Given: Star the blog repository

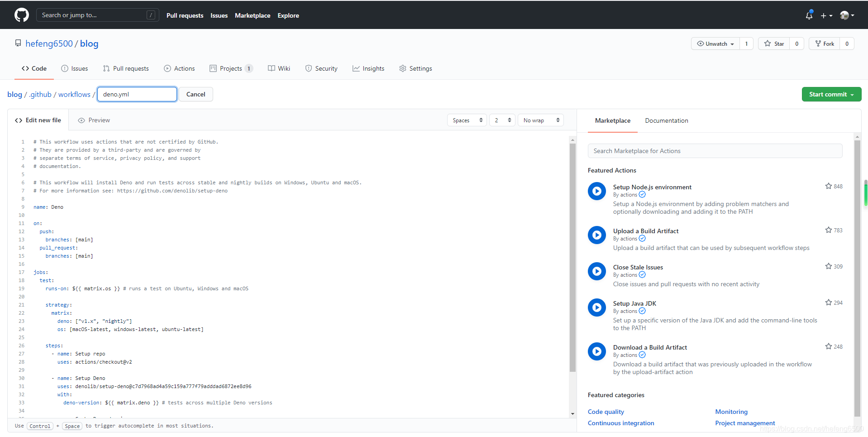Looking at the screenshot, I should pos(774,43).
